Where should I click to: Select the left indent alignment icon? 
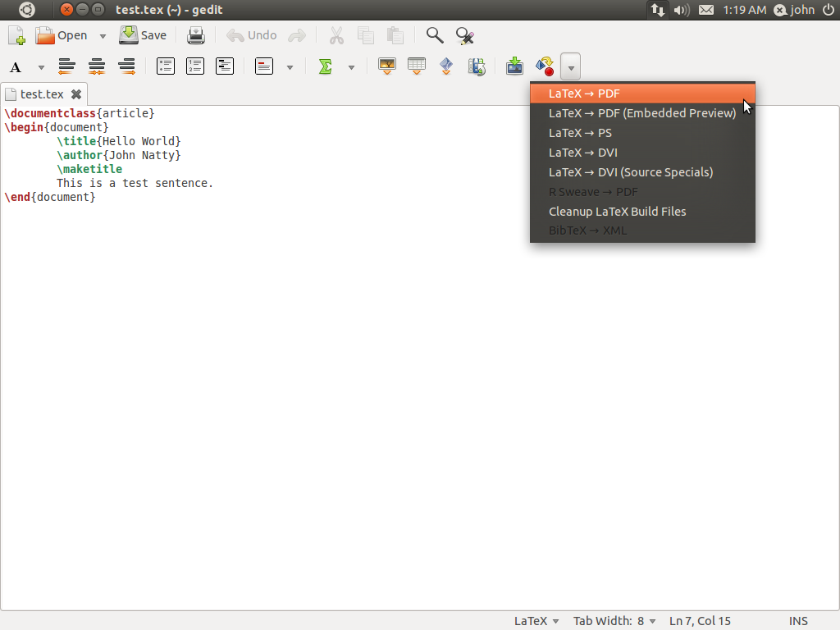(66, 66)
